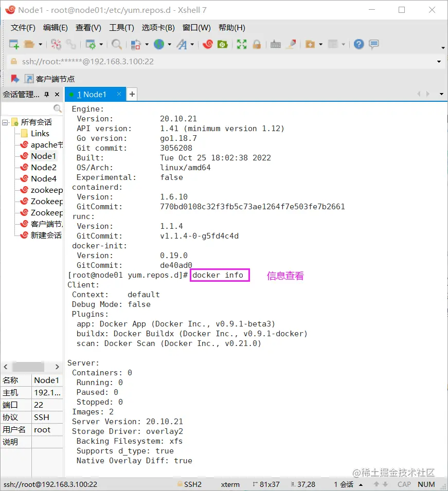
Task: Open toolbar overflow options arrow
Action: coord(443,48)
